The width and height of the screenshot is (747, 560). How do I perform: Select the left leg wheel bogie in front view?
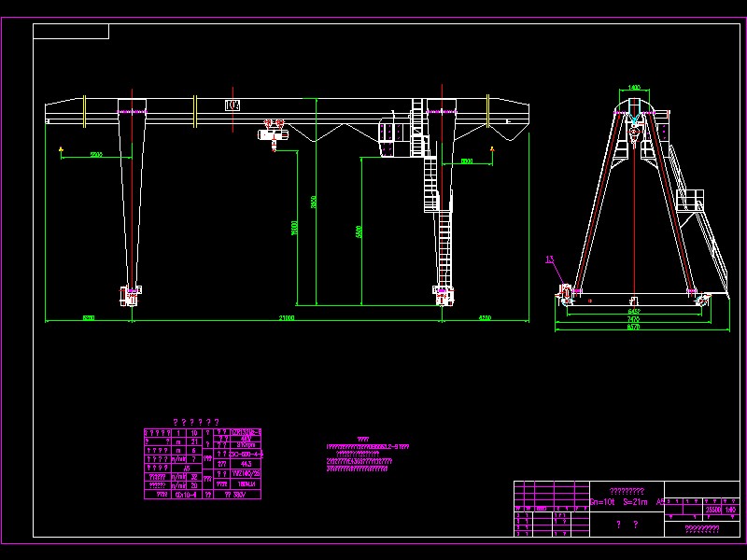130,296
